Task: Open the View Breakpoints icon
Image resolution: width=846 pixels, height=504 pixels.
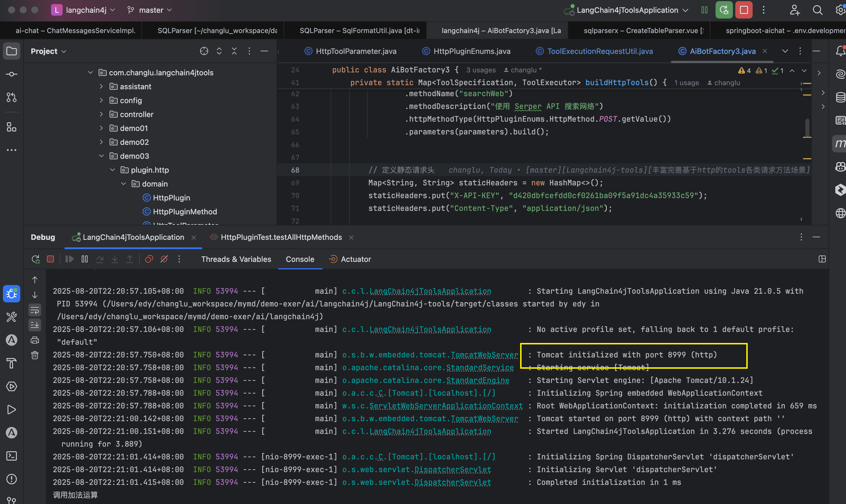Action: (149, 259)
